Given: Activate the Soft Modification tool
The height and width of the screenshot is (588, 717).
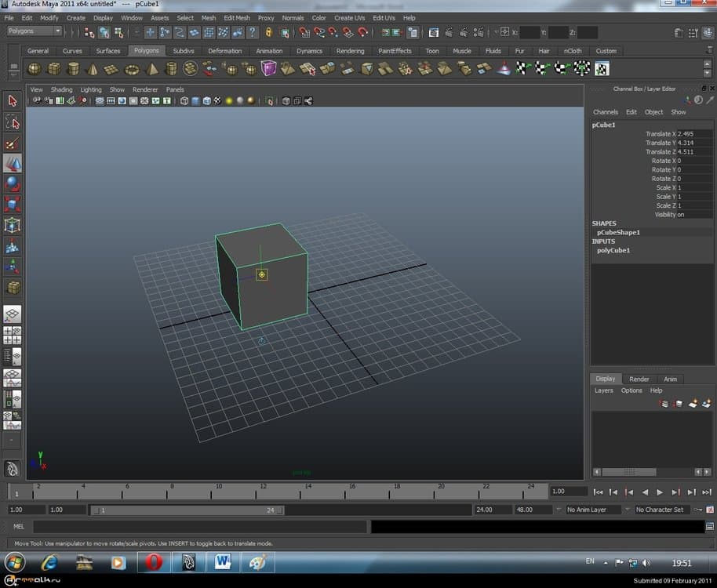Looking at the screenshot, I should click(x=13, y=246).
